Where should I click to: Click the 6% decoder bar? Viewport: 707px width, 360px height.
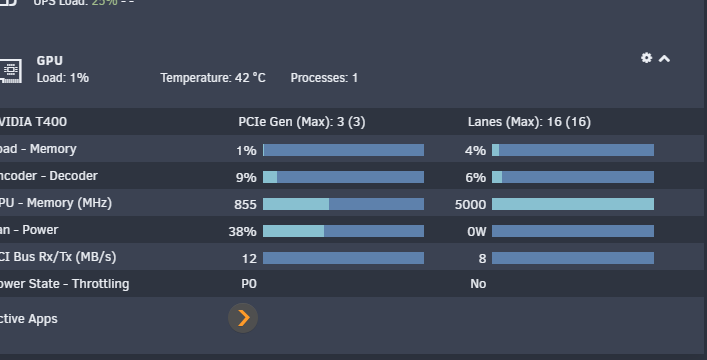(573, 177)
